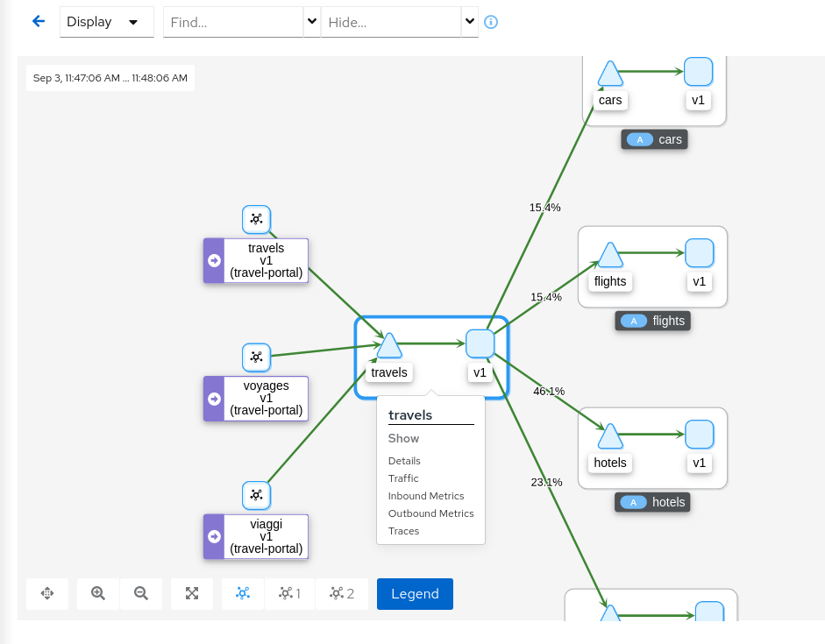The image size is (825, 644).
Task: Switch to graph layout 2
Action: point(342,593)
